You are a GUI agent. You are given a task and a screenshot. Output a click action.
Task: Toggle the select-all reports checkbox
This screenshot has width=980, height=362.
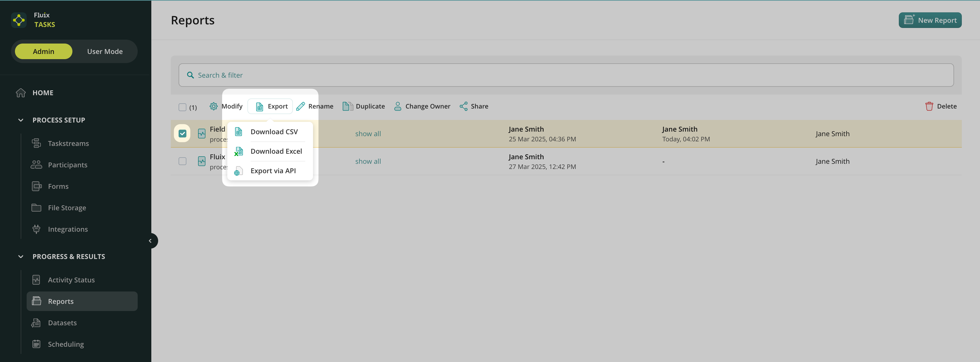pos(182,107)
